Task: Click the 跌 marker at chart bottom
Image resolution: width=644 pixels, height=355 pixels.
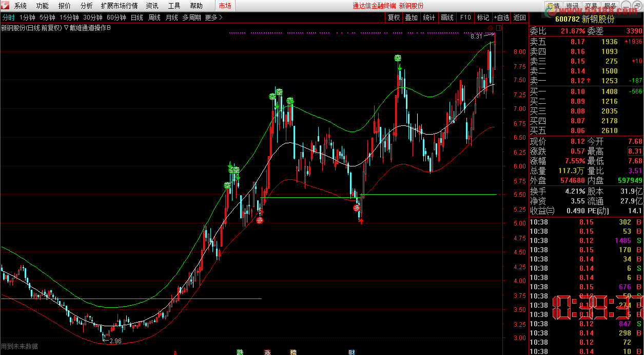Action: [240, 352]
